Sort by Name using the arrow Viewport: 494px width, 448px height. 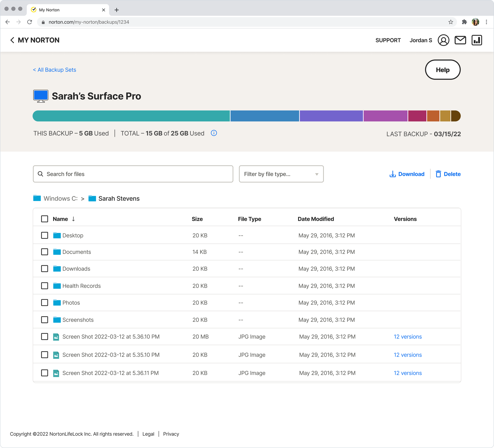(x=73, y=219)
